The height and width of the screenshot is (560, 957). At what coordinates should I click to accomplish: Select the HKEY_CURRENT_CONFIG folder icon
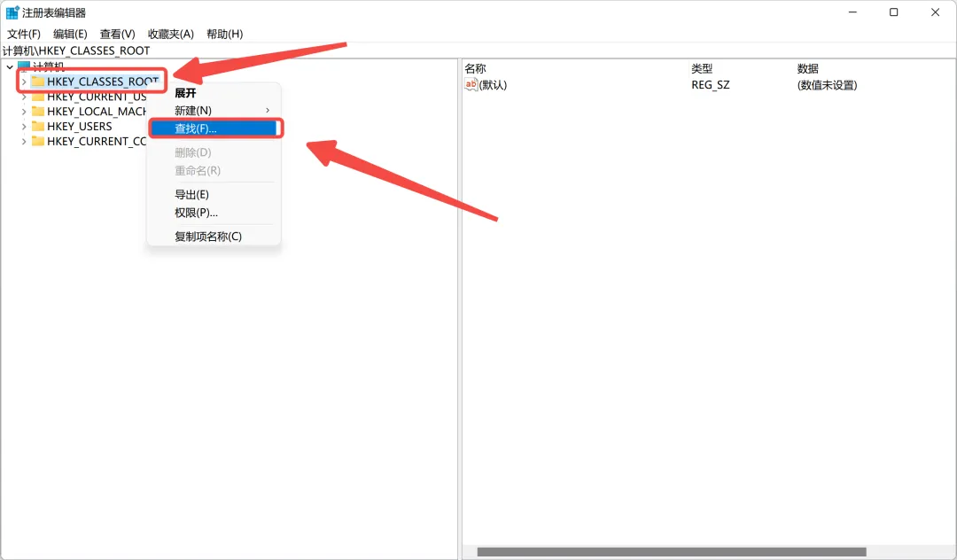pos(38,141)
